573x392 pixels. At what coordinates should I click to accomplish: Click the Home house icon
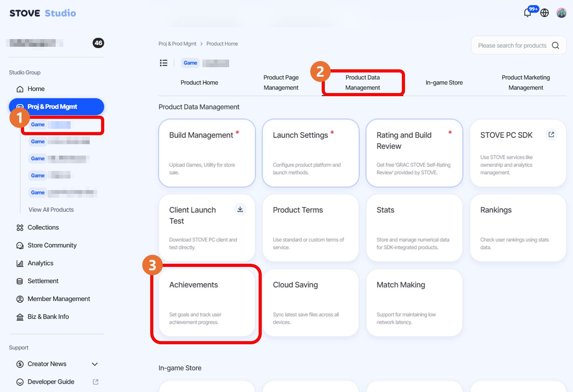pyautogui.click(x=20, y=89)
